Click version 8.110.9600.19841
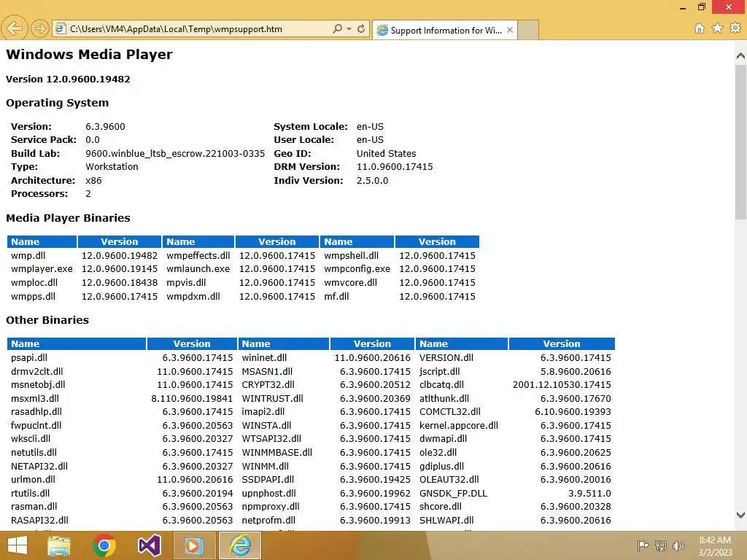 (x=192, y=398)
